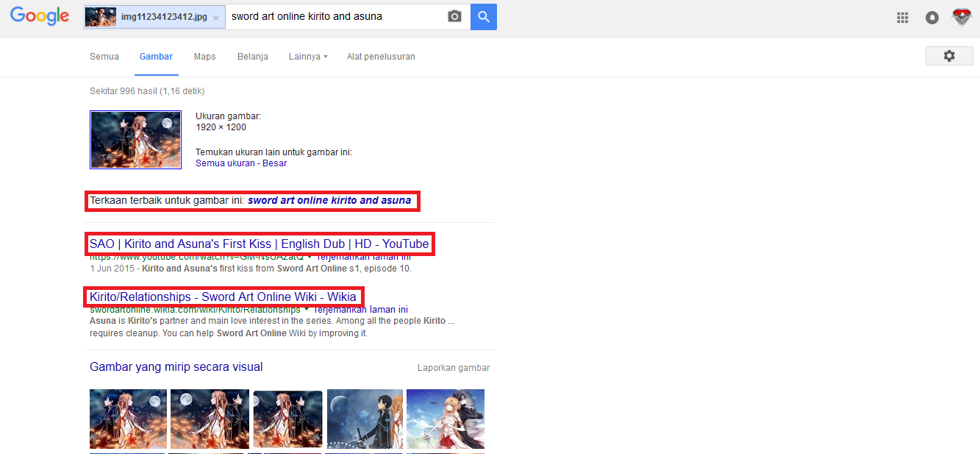Screen dimensions: 980x454
Task: Open first visually similar image thumbnail
Action: coord(128,419)
